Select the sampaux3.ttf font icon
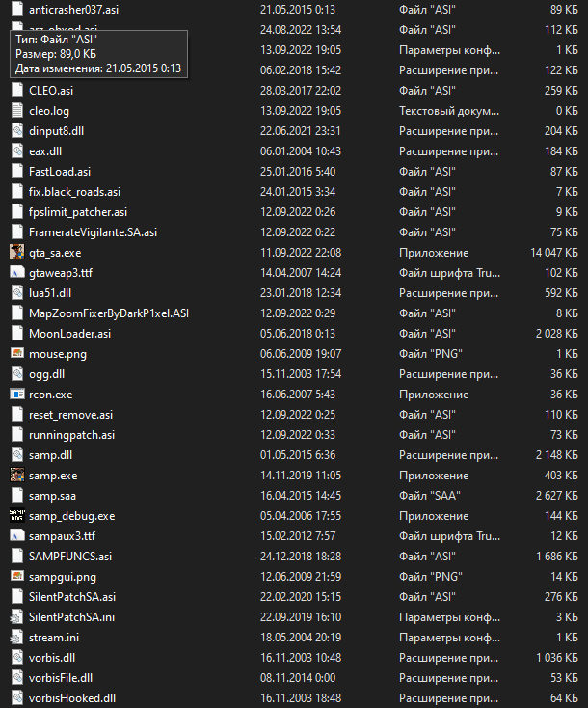Image resolution: width=588 pixels, height=708 pixels. (17, 536)
